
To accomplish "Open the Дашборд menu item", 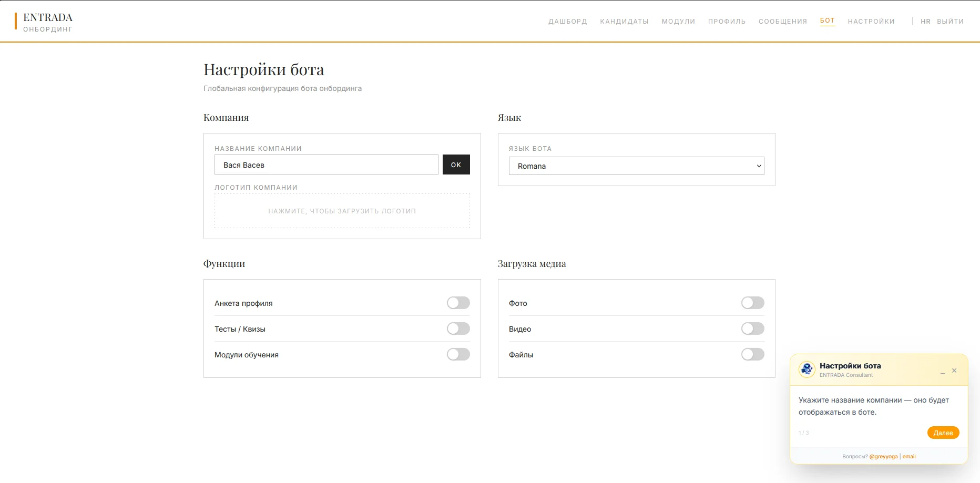I will click(568, 22).
